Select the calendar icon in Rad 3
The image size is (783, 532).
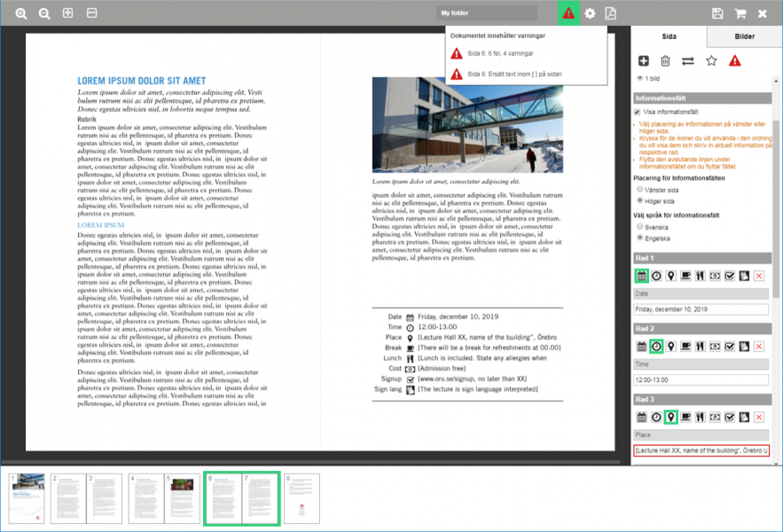pyautogui.click(x=642, y=417)
